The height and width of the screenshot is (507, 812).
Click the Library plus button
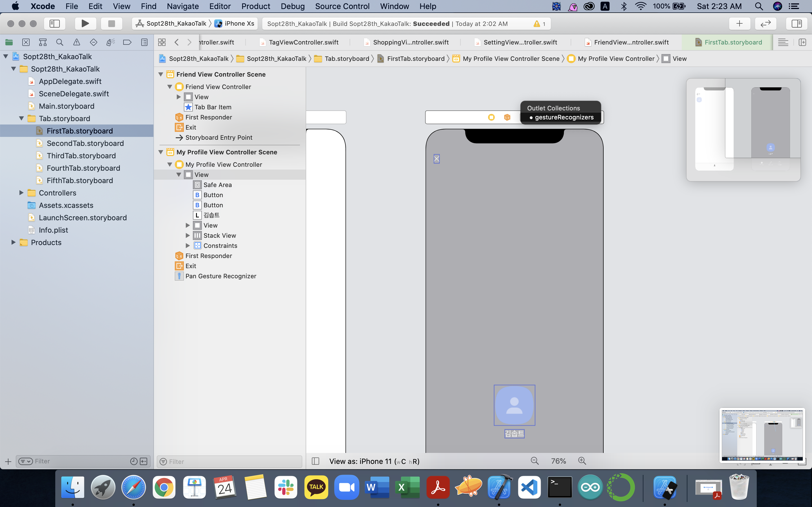pyautogui.click(x=739, y=23)
